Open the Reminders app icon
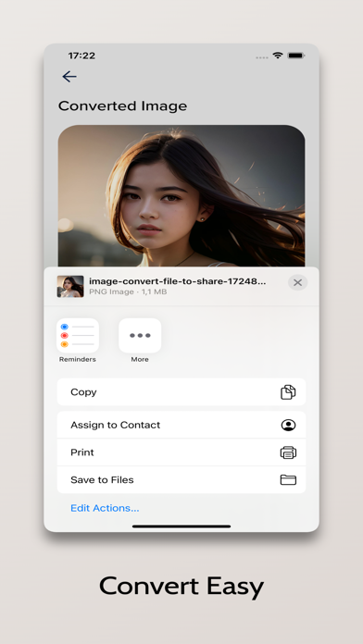This screenshot has width=363, height=644. pos(78,336)
